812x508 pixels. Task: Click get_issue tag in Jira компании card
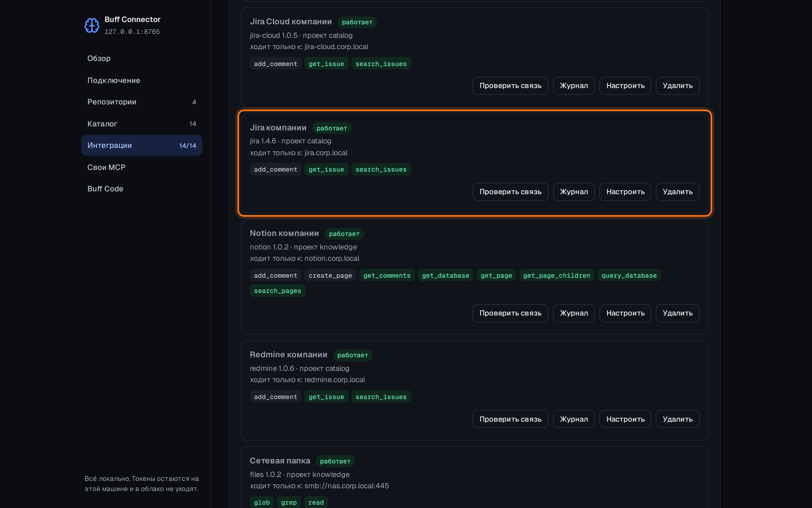click(x=326, y=169)
